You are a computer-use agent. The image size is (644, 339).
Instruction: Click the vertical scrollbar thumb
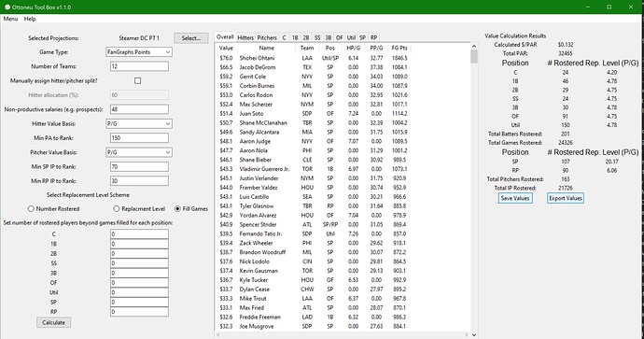pos(474,56)
